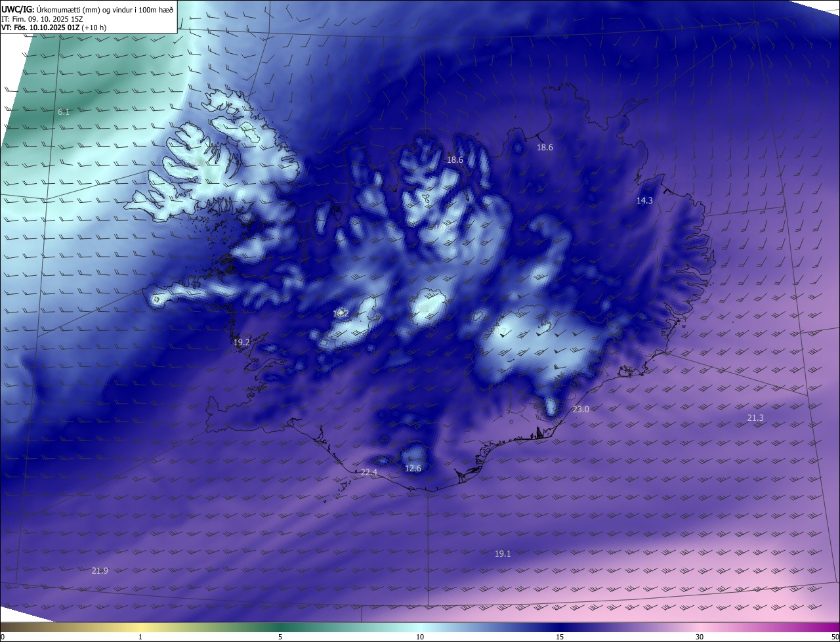Click the '5' tick on the color scale
The image size is (840, 642).
click(x=280, y=637)
